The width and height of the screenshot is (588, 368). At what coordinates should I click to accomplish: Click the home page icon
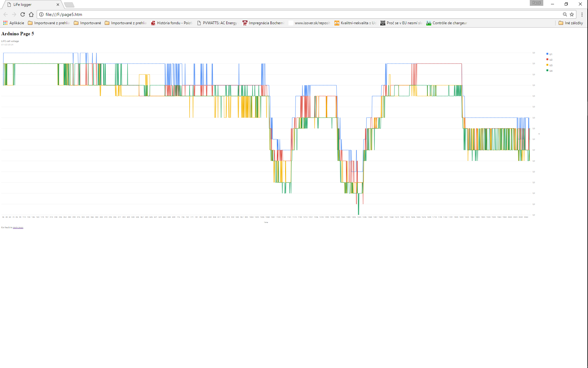(x=31, y=14)
